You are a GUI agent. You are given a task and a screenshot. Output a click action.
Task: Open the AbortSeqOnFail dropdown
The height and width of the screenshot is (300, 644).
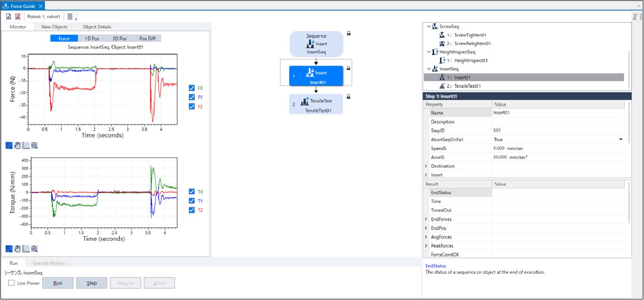pos(620,140)
